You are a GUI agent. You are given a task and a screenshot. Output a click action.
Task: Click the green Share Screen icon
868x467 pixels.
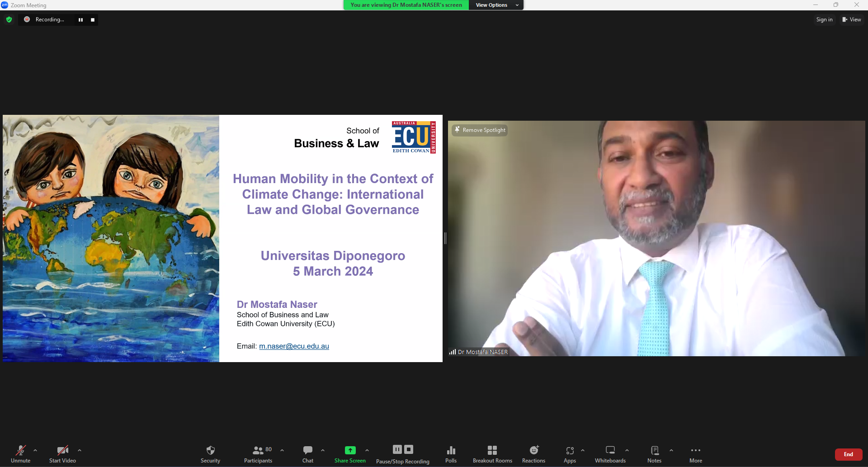[350, 450]
